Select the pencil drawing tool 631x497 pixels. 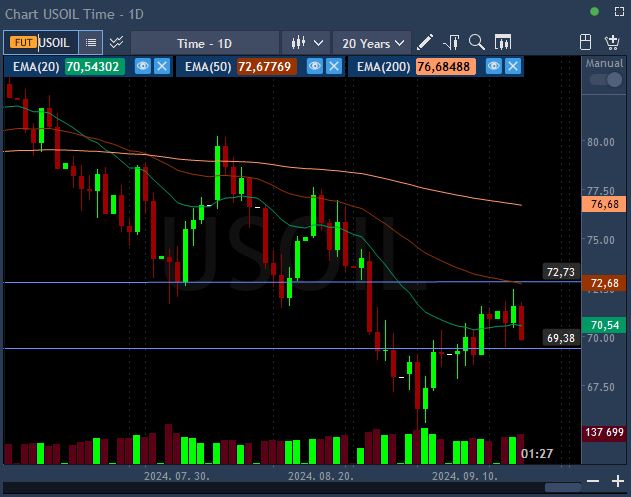[x=425, y=42]
